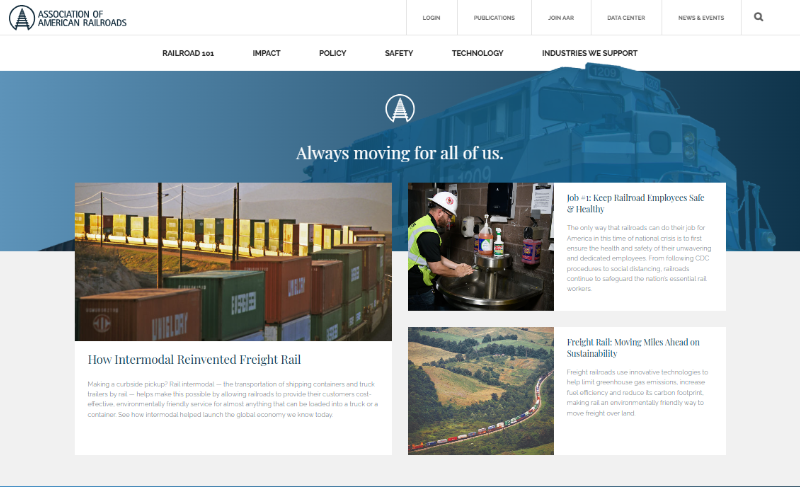Click the white rail emblem above the tagline

pyautogui.click(x=400, y=108)
